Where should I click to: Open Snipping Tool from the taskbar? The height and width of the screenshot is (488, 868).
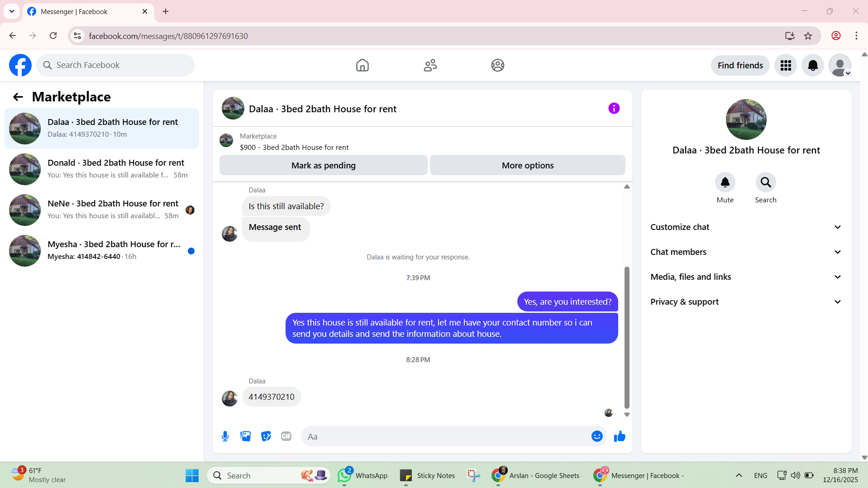pos(473,475)
